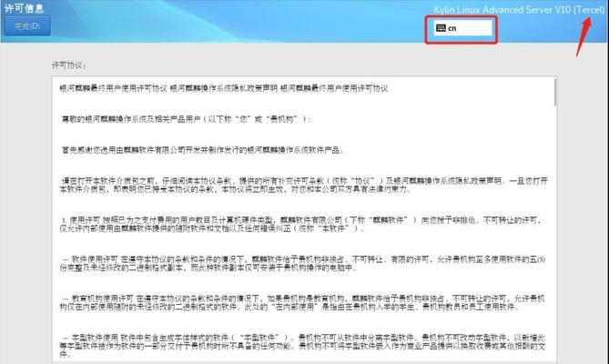Click the paragraph starting 尊敬的银河麒麟操作系统
Image resolution: width=609 pixels, height=364 pixels.
(x=186, y=119)
